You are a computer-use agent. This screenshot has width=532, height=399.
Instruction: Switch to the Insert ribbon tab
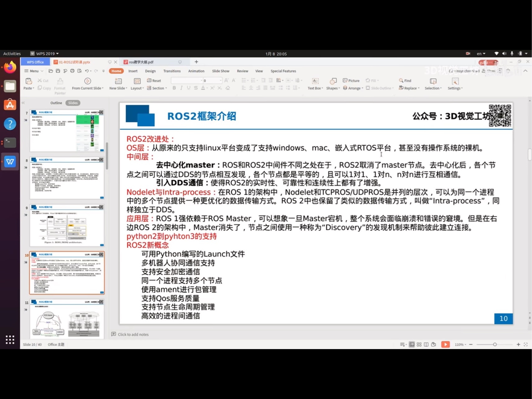pos(133,71)
